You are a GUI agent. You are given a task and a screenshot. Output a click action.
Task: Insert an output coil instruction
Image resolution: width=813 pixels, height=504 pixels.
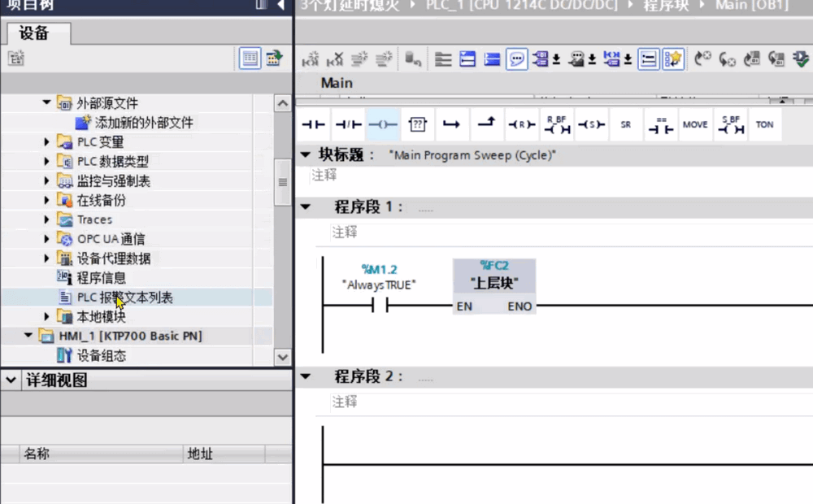[383, 125]
